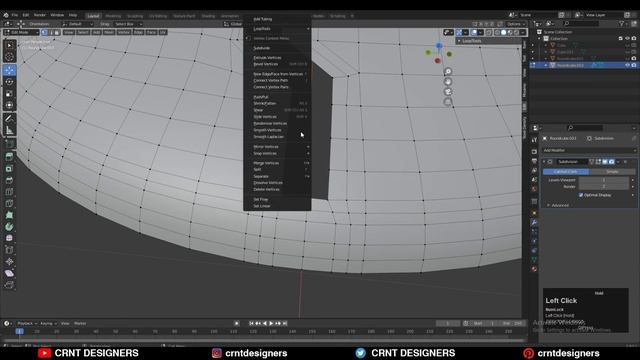640x360 pixels.
Task: Choose Subdivide from the context menu
Action: click(x=278, y=48)
